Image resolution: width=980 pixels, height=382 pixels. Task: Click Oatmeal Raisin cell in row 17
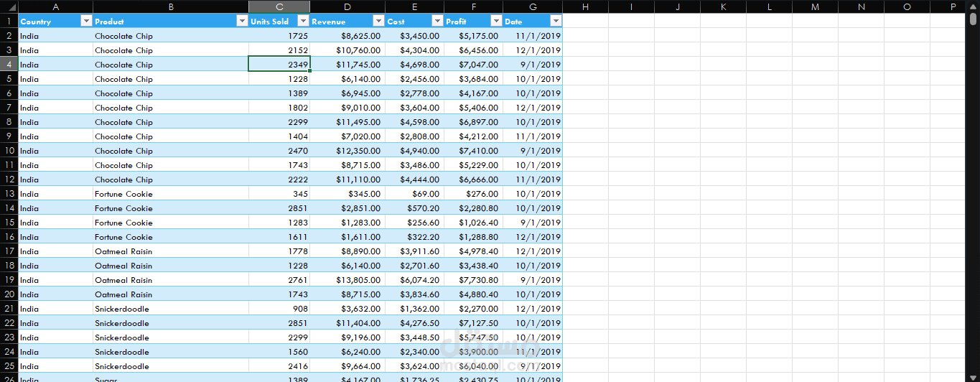tap(171, 251)
